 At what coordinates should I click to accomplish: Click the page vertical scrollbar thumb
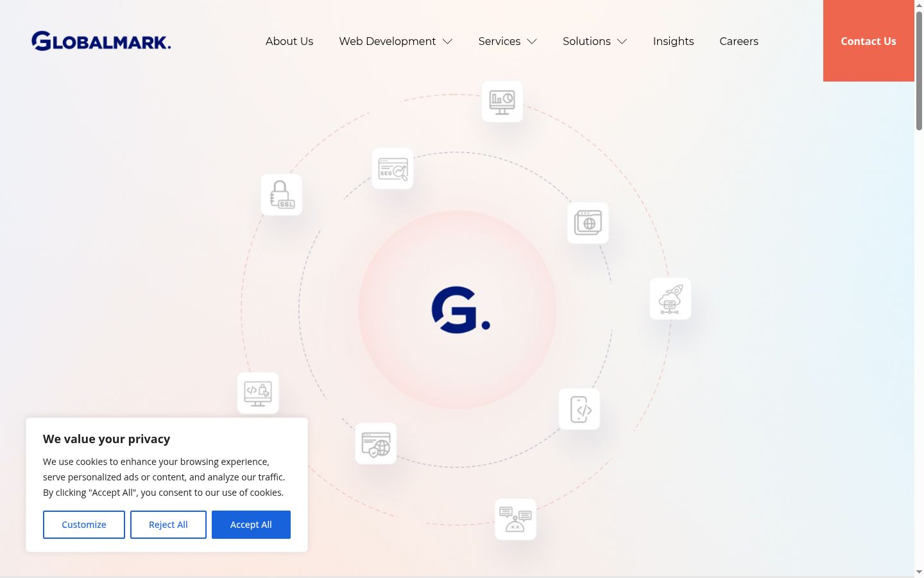(919, 71)
